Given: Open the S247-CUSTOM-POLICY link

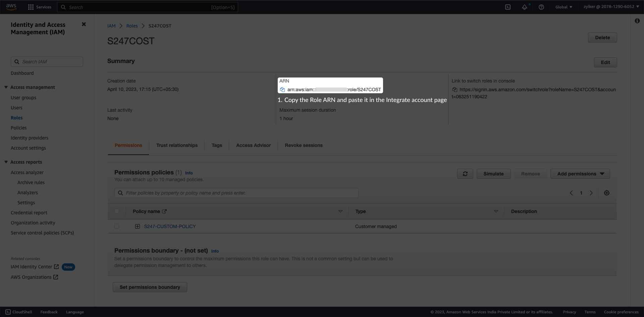Looking at the screenshot, I should [x=170, y=226].
